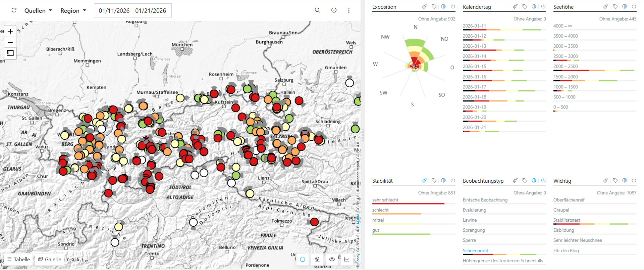
Task: Click the 2000 – 2500 elevation color bar
Action: tap(594, 70)
